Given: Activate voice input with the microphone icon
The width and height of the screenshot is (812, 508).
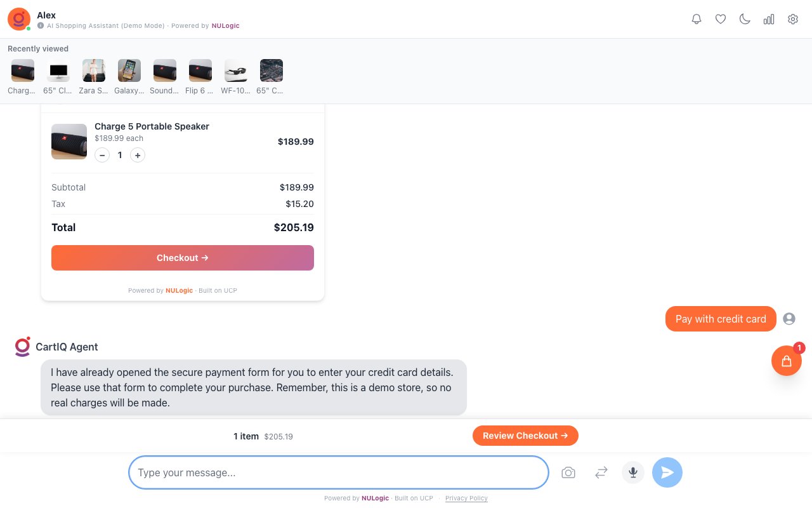Looking at the screenshot, I should click(632, 472).
